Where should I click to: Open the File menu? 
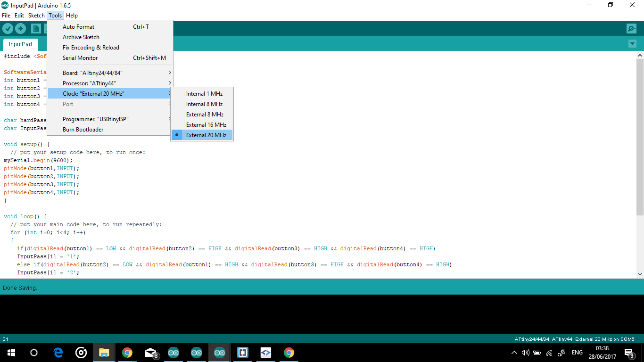point(6,16)
